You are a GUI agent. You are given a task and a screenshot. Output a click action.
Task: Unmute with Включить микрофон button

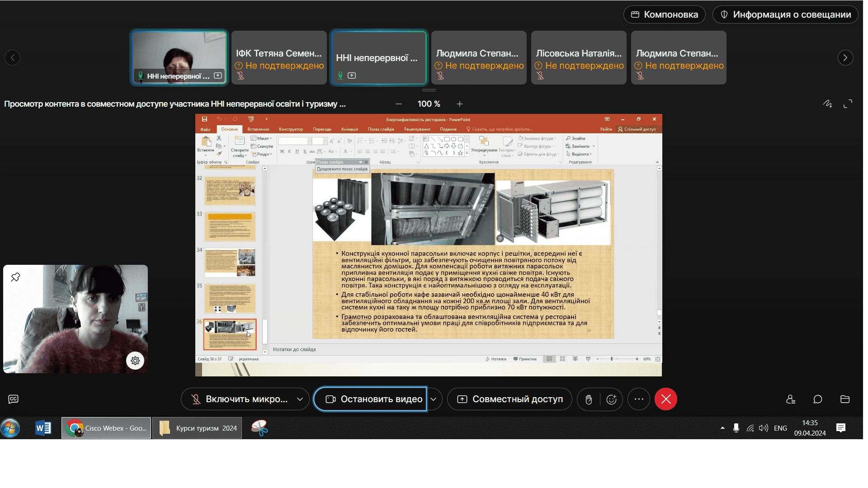tap(240, 399)
